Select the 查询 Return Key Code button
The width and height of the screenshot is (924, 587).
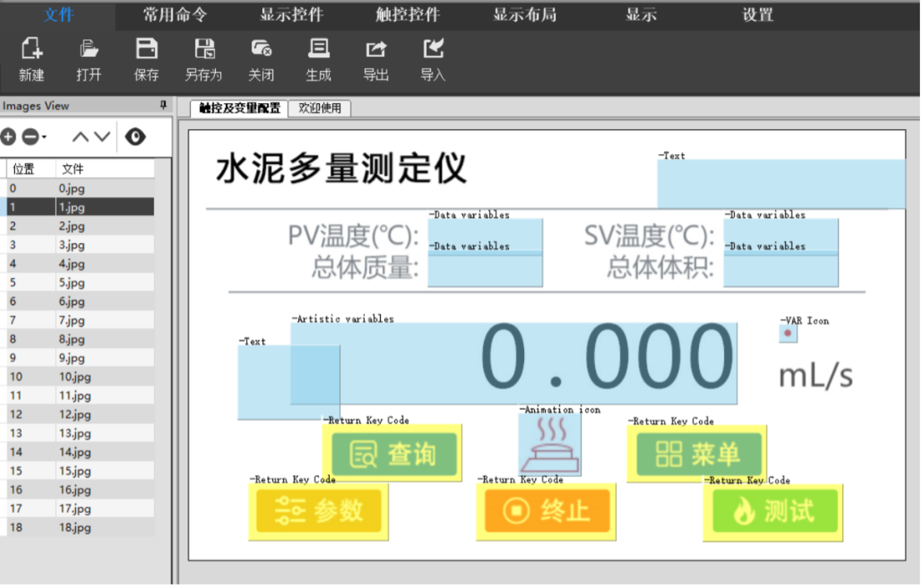click(393, 453)
